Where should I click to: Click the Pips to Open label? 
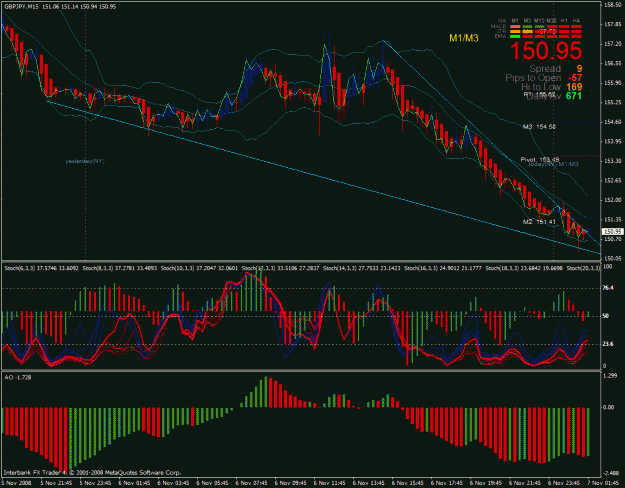533,78
